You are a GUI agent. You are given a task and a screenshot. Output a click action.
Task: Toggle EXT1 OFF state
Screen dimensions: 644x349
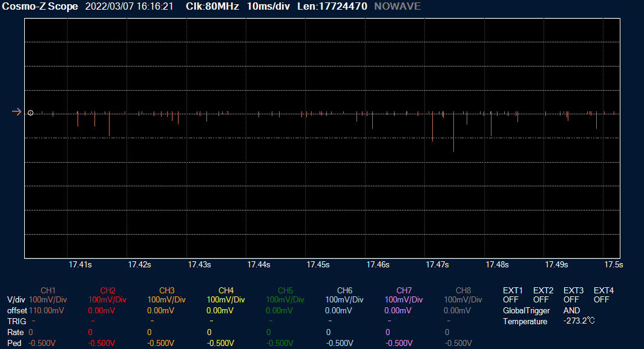point(510,299)
